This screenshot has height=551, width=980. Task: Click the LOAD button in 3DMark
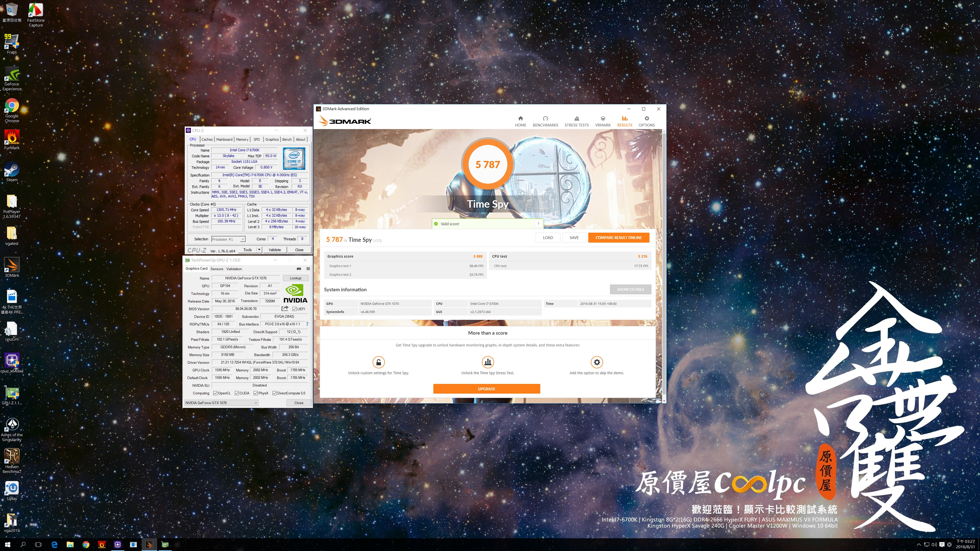point(548,238)
